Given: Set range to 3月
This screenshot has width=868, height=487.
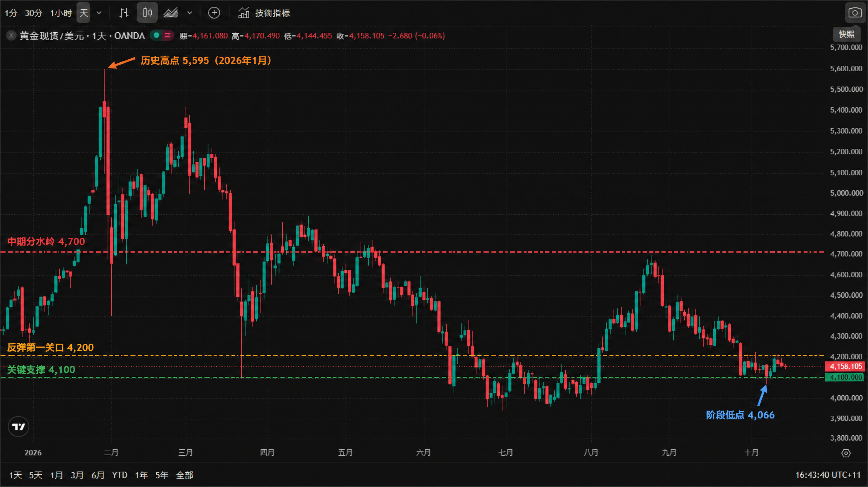Looking at the screenshot, I should 77,475.
